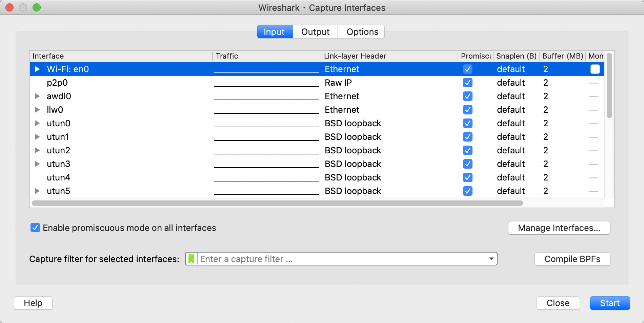Toggle promiscuous checkbox for utun1
This screenshot has height=323, width=644.
point(468,137)
